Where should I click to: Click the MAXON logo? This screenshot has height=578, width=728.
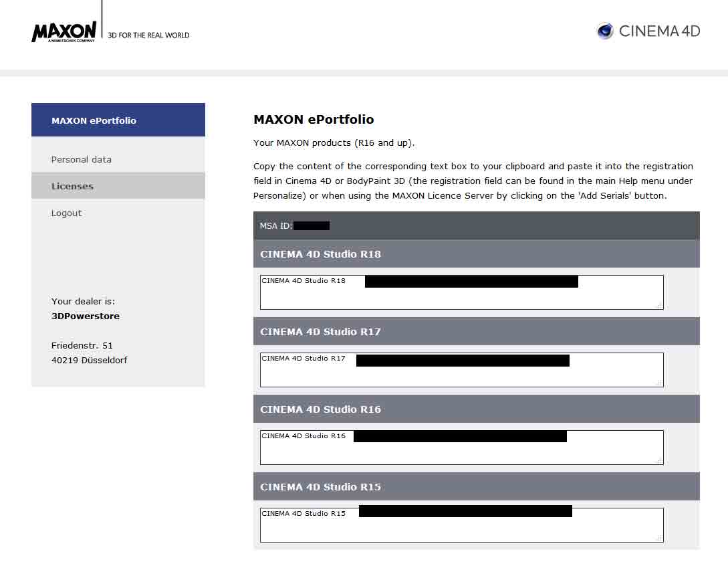point(64,31)
